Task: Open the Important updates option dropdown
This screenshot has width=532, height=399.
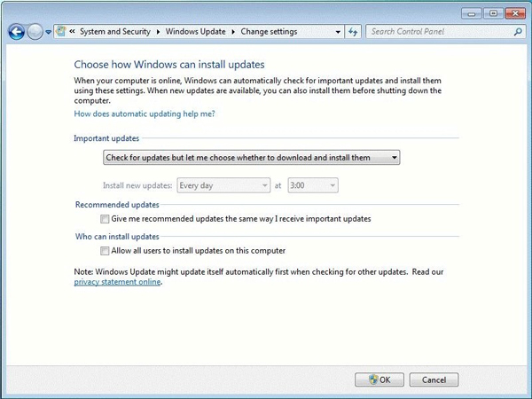Action: 252,158
